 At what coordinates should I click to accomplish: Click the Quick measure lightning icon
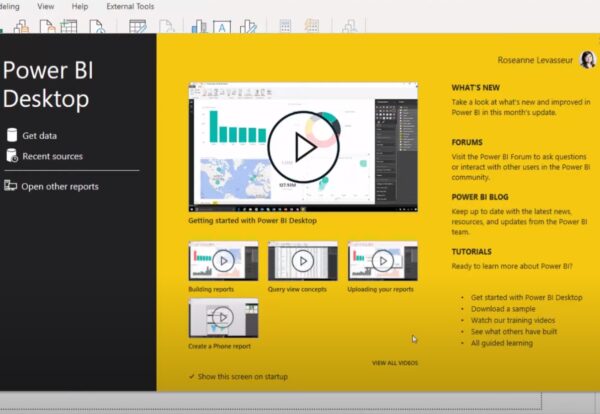click(312, 26)
